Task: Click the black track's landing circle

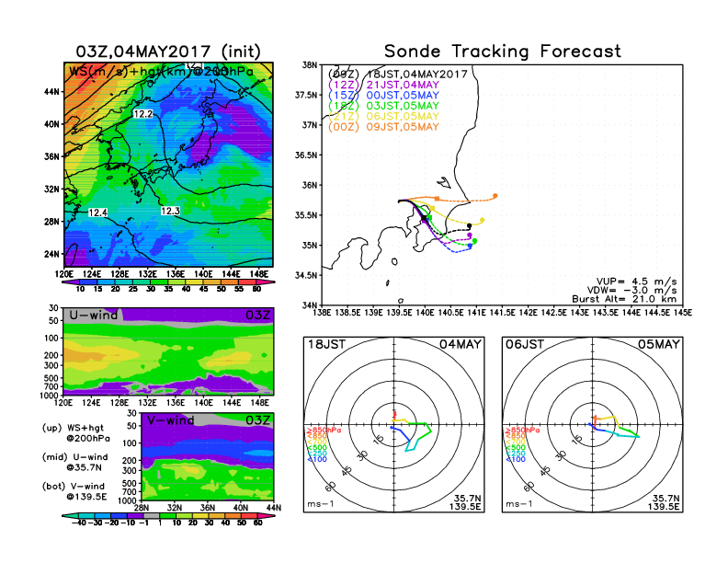Action: [470, 226]
